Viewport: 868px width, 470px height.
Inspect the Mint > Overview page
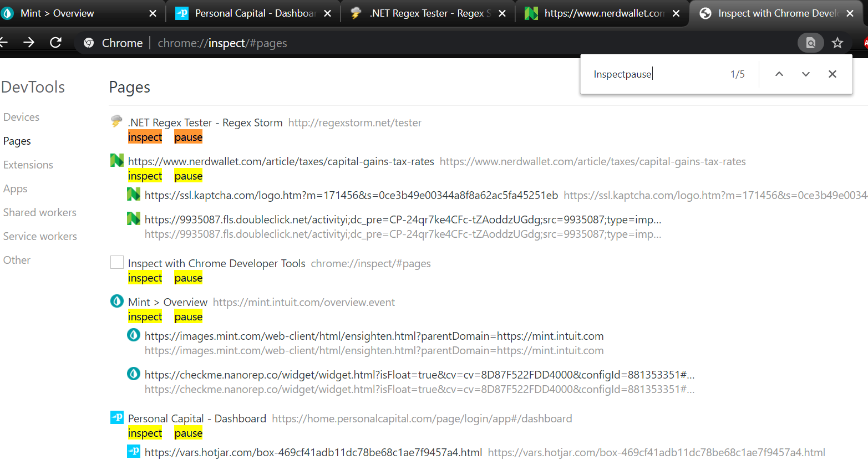tap(145, 316)
